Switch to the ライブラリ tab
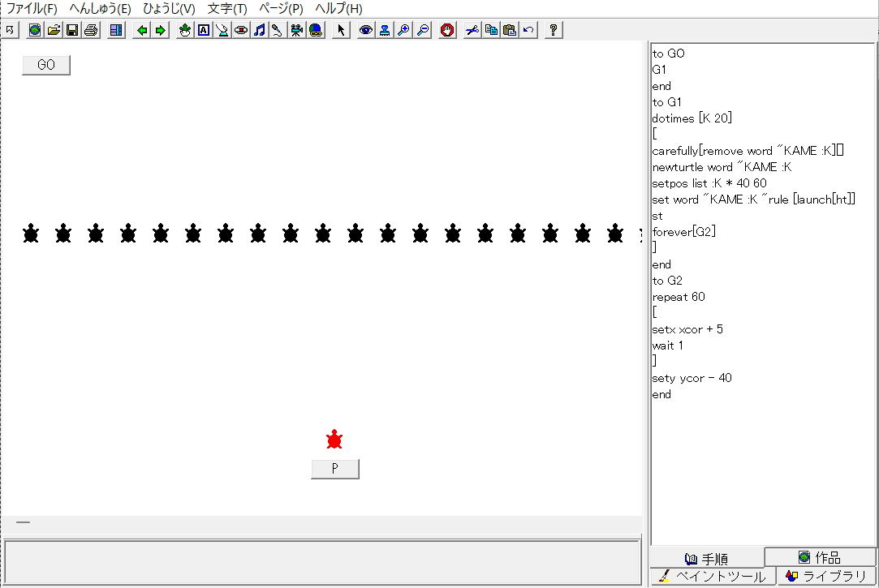 point(826,576)
